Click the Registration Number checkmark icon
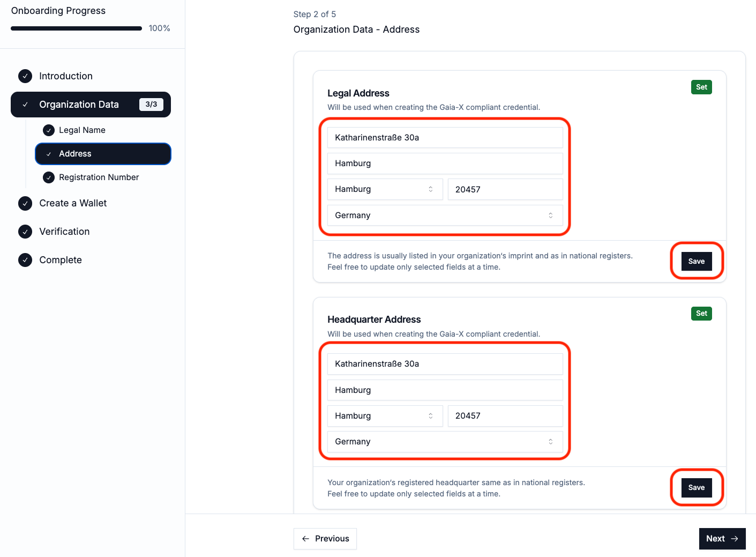This screenshot has width=756, height=557. (x=49, y=177)
